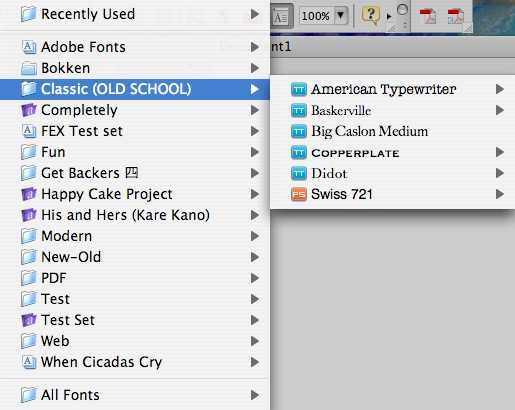515x410 pixels.
Task: Expand the Baskerville font styles arrow
Action: (499, 110)
